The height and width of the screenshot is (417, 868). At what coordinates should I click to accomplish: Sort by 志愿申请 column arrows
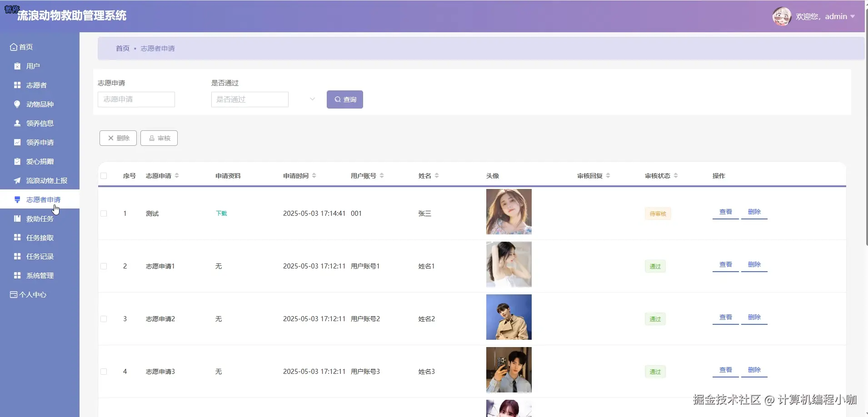[177, 176]
